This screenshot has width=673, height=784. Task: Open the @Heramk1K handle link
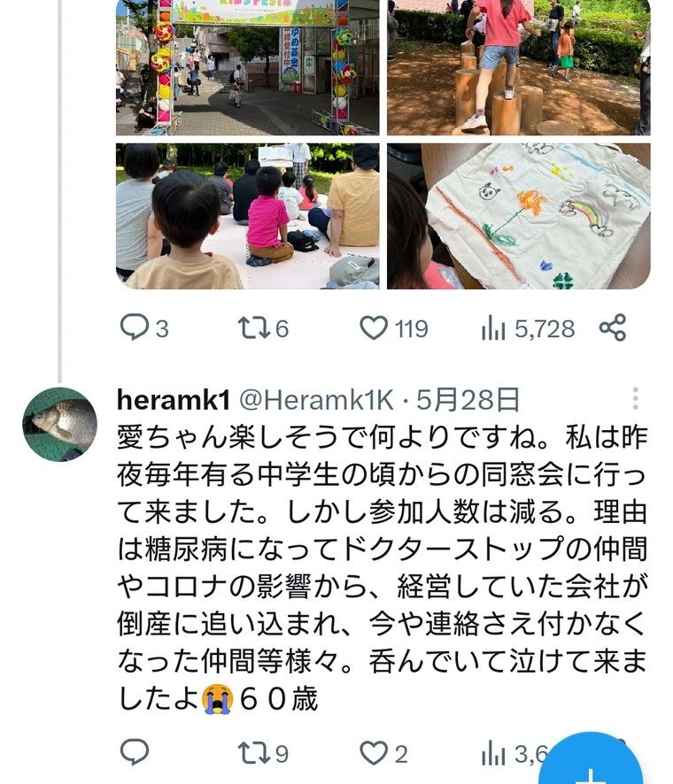(317, 399)
